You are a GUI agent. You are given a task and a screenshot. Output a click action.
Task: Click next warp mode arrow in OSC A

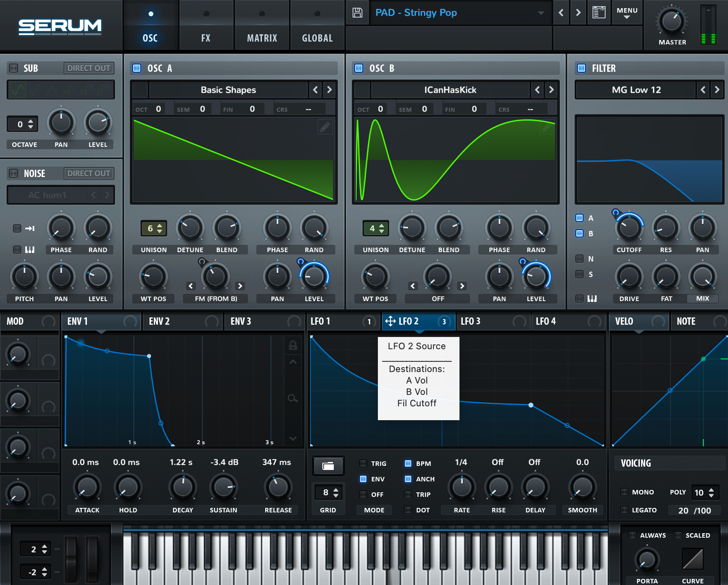click(x=240, y=286)
